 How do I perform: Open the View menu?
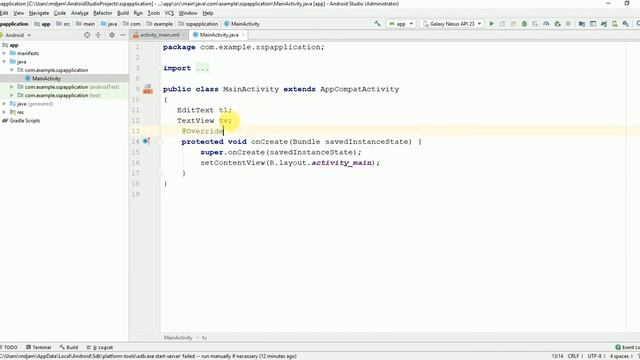18,13
